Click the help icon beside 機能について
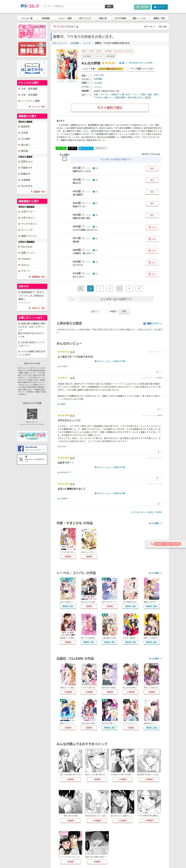 [144, 323]
